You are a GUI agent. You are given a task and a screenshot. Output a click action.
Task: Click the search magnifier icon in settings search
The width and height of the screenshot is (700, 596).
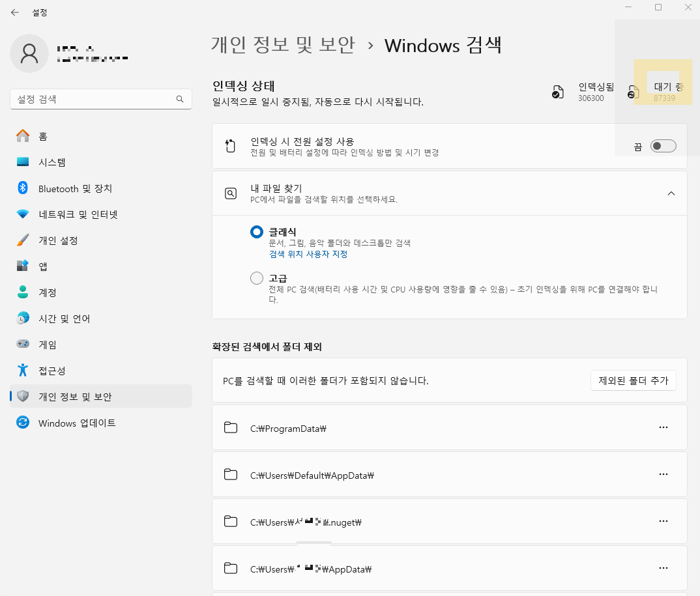(180, 99)
